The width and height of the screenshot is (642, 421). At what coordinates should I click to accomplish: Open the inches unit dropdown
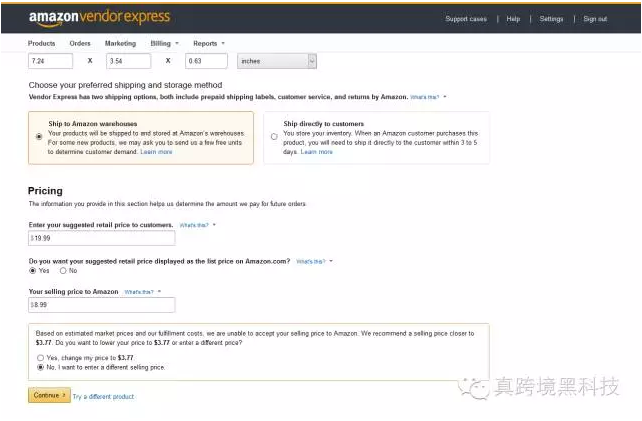point(277,61)
